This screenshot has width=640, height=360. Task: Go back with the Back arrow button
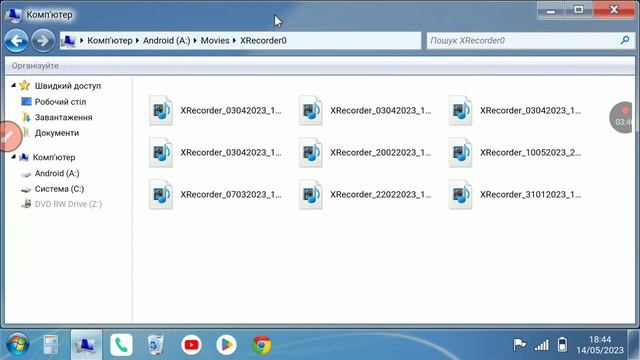tap(16, 41)
